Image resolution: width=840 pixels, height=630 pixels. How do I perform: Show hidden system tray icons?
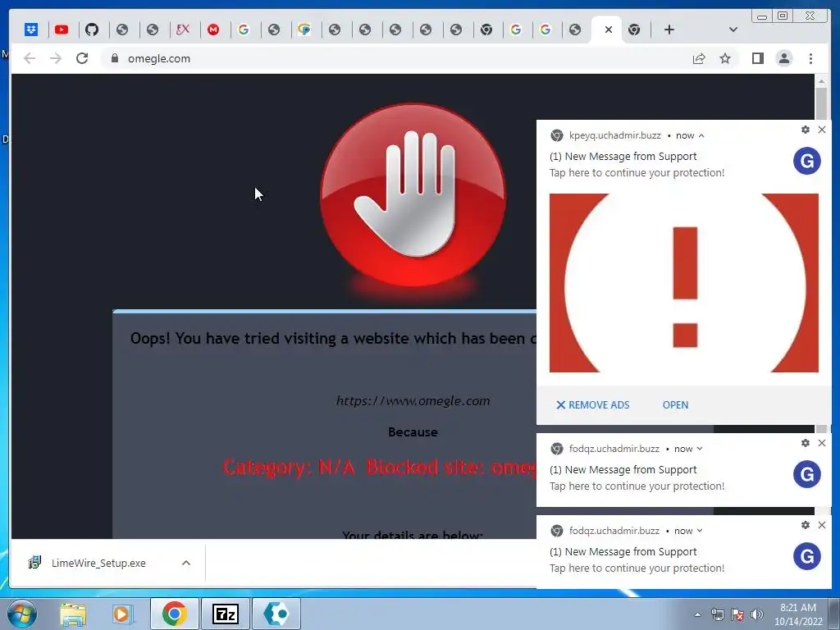point(697,614)
